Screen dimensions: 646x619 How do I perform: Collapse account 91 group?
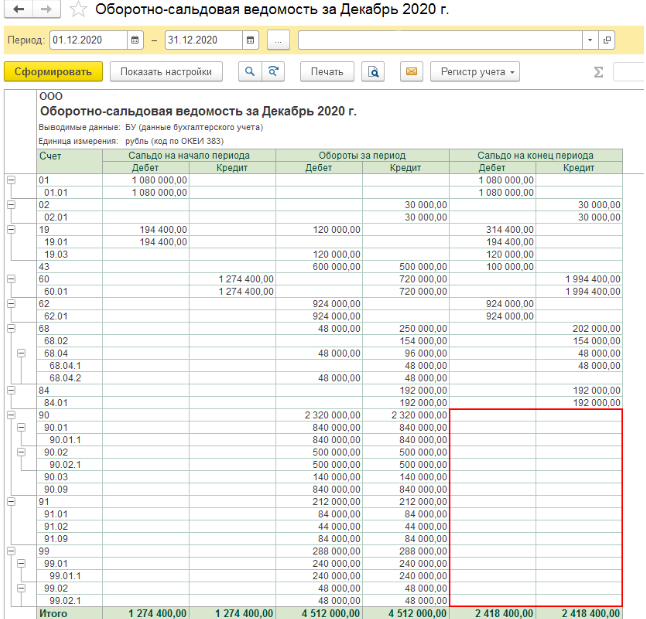(12, 502)
